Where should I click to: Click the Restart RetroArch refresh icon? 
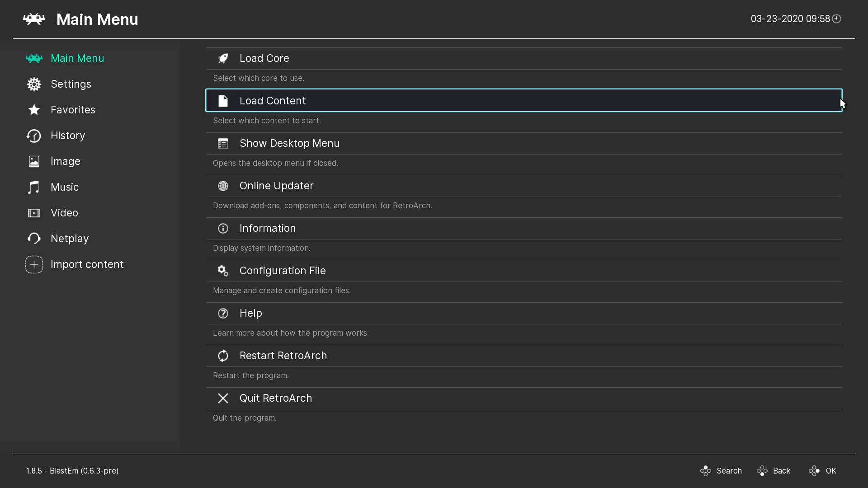pos(223,355)
